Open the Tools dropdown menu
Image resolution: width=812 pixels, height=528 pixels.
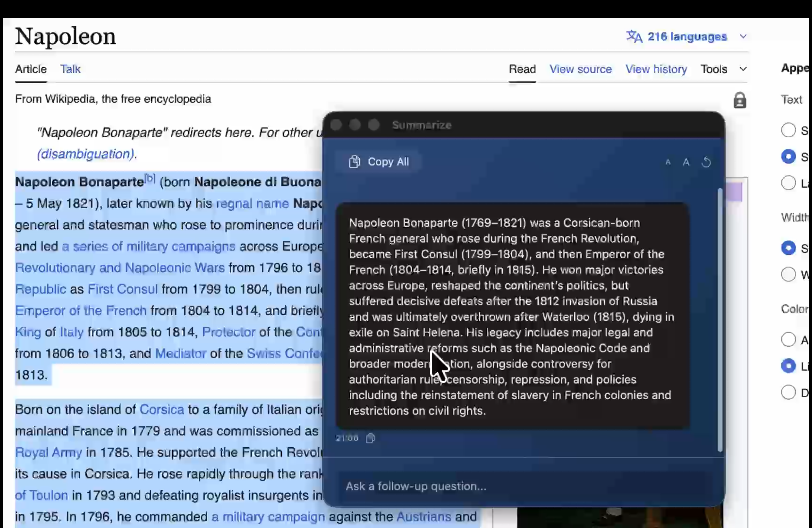(x=723, y=69)
